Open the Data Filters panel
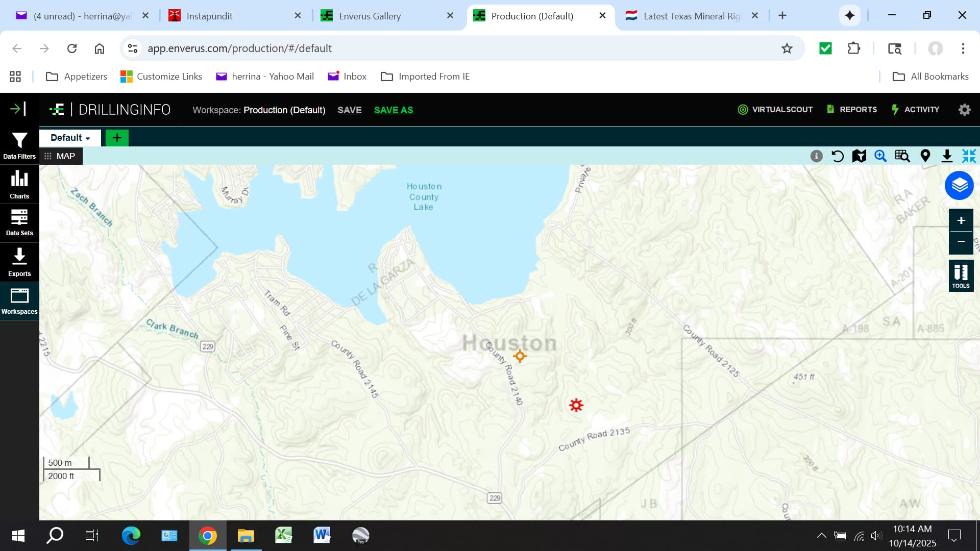Viewport: 980px width, 551px height. pyautogui.click(x=19, y=145)
